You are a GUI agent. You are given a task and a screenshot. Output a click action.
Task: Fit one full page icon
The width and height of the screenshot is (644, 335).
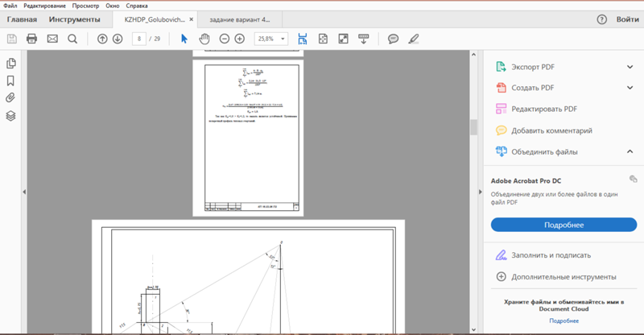click(x=323, y=39)
